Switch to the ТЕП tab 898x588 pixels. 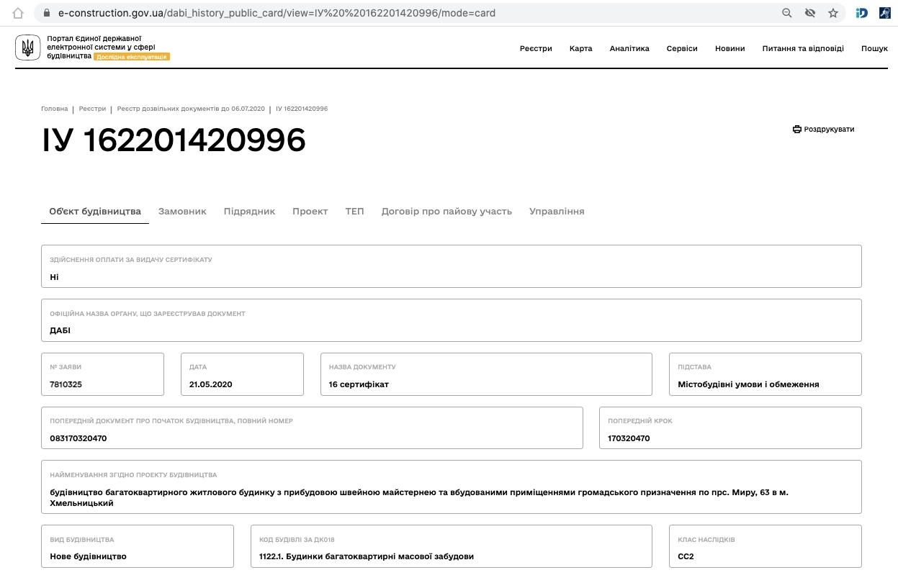click(x=354, y=212)
